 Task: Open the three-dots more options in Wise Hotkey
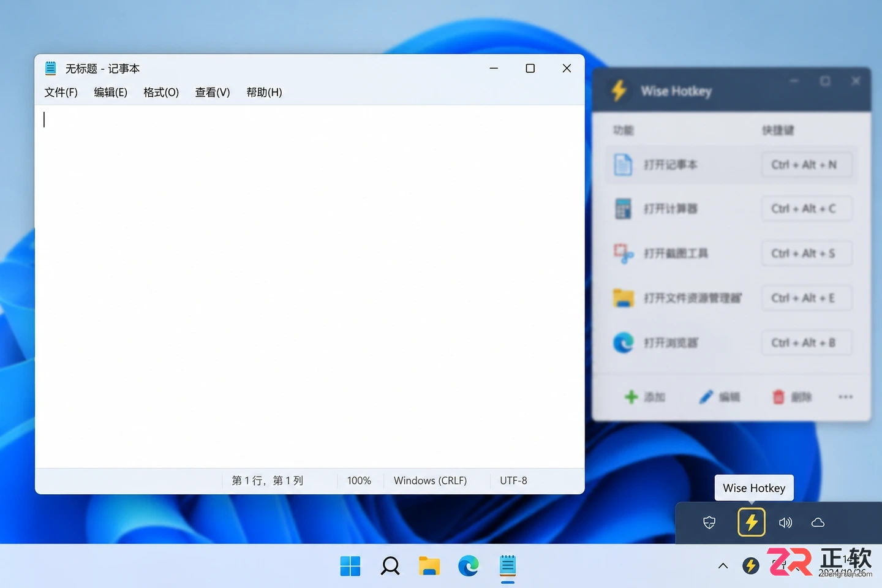pyautogui.click(x=846, y=397)
